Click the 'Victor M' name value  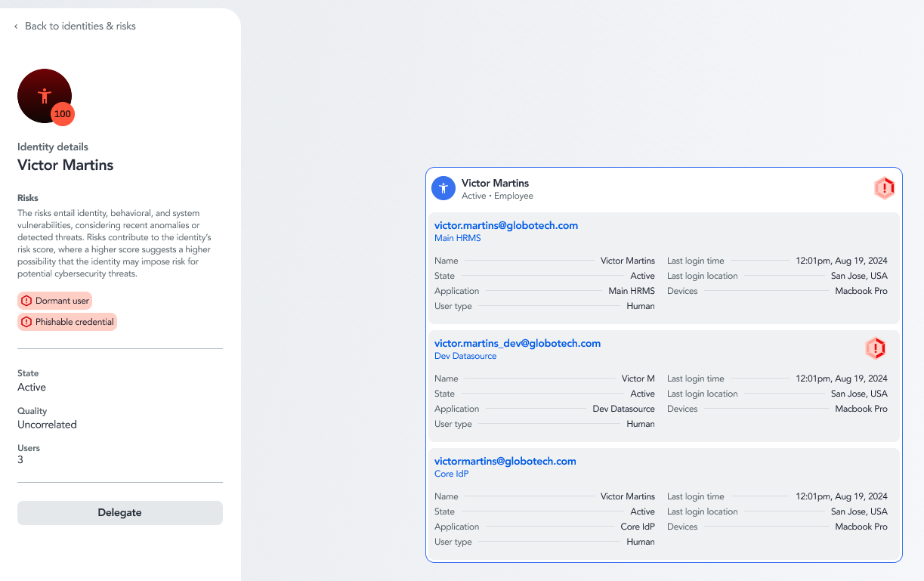pyautogui.click(x=638, y=379)
